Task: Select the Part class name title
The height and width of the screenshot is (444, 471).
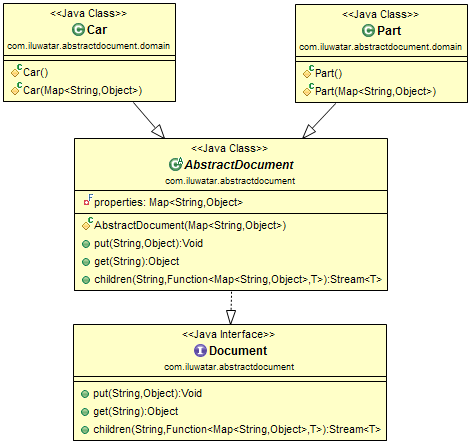Action: coord(389,31)
